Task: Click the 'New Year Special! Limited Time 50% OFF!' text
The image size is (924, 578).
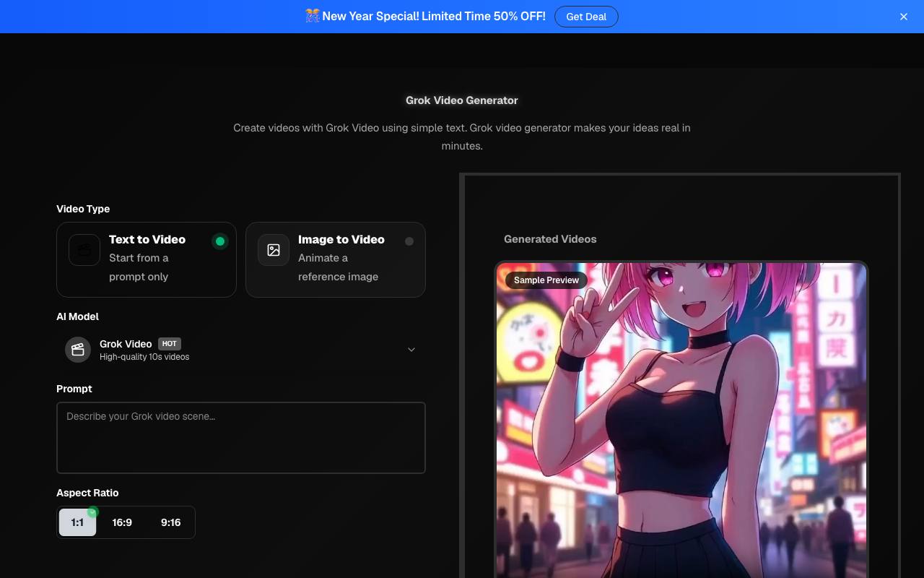Action: (434, 16)
